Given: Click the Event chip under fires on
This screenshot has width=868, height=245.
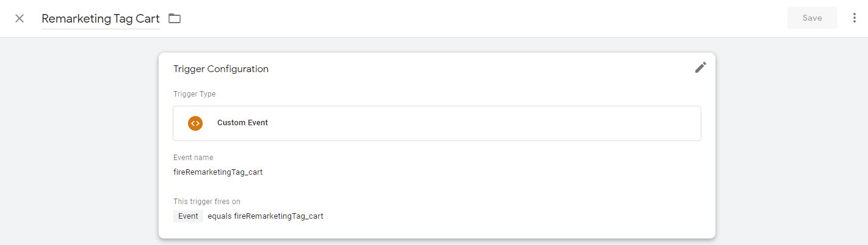Looking at the screenshot, I should pos(188,216).
